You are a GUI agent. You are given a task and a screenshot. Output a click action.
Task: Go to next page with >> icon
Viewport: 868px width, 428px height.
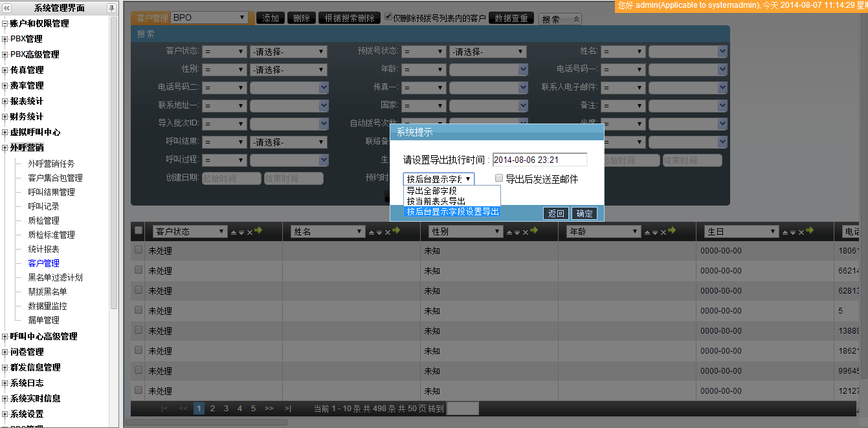click(x=269, y=409)
